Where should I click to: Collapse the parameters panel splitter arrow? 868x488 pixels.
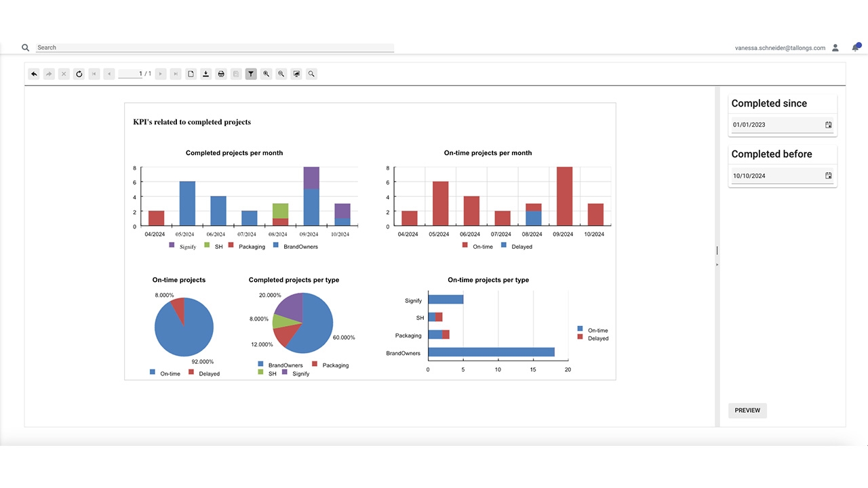[x=717, y=264]
